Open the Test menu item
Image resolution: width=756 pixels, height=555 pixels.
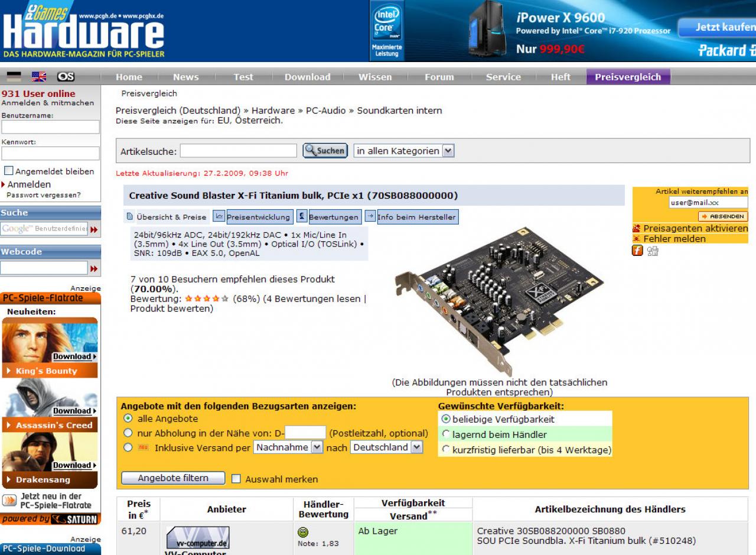pos(243,77)
